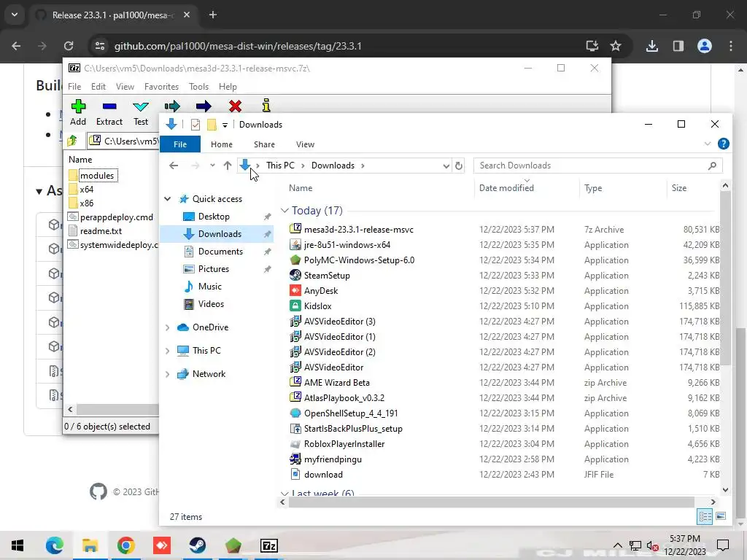The width and height of the screenshot is (747, 560).
Task: Click the install app icon in address bar
Action: tap(592, 46)
